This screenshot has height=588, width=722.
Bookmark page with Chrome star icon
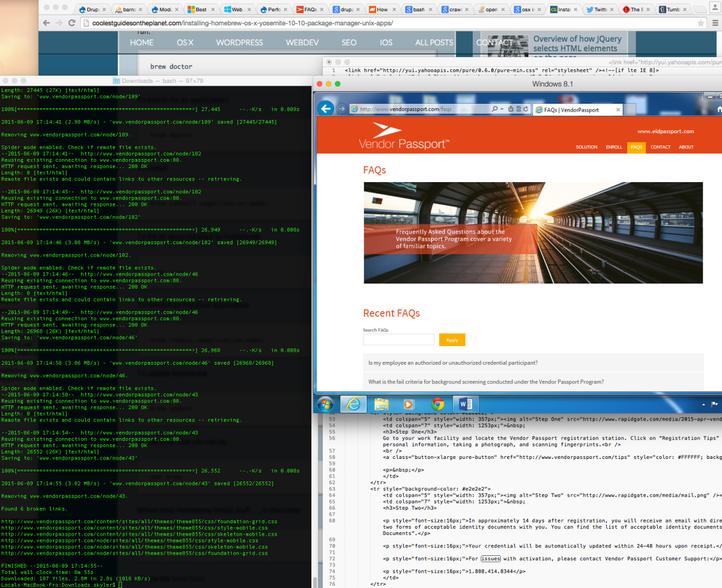[701, 23]
